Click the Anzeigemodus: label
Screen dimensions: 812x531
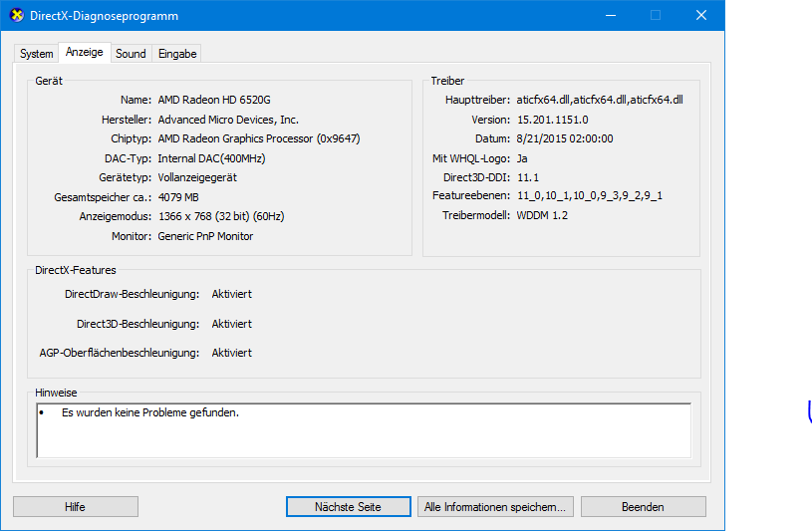pyautogui.click(x=116, y=216)
